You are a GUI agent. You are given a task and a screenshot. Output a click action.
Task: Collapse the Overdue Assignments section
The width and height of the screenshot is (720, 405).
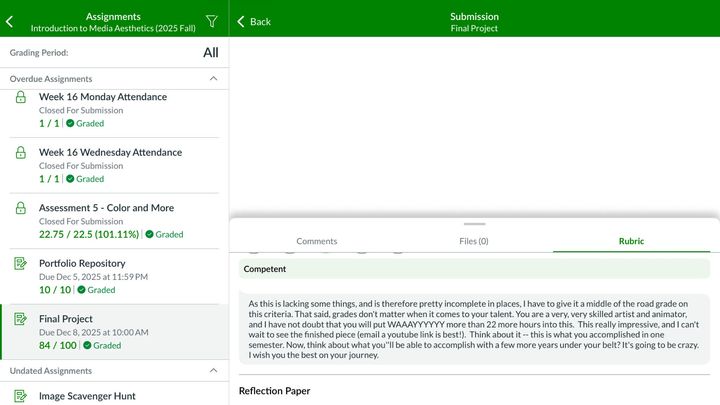212,79
